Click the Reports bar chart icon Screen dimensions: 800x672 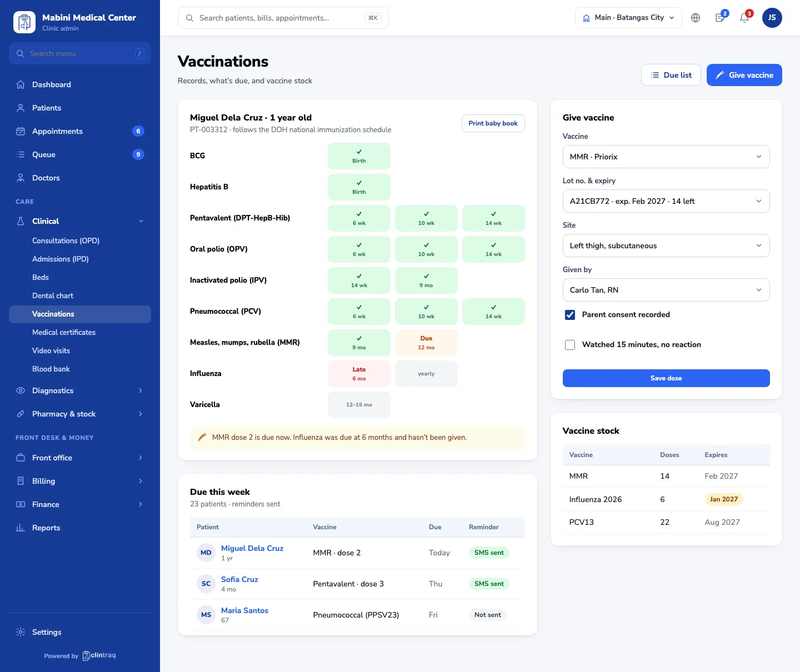click(21, 528)
